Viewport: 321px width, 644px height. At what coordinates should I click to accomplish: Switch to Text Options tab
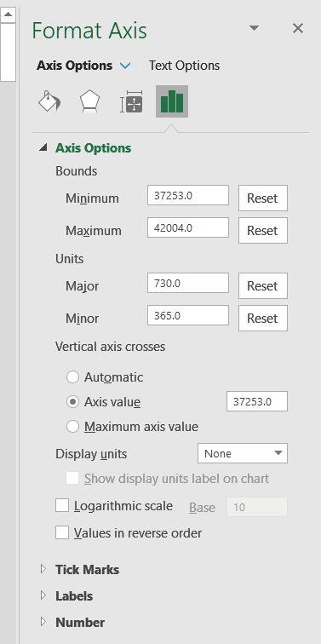click(x=184, y=66)
